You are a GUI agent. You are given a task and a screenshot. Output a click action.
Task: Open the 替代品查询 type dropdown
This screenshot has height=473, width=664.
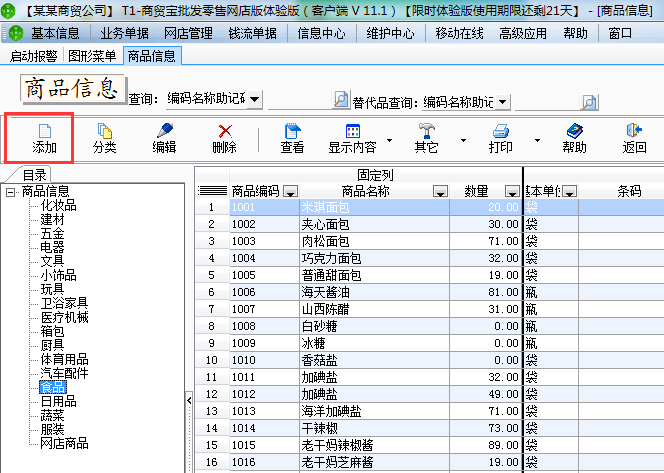(503, 102)
